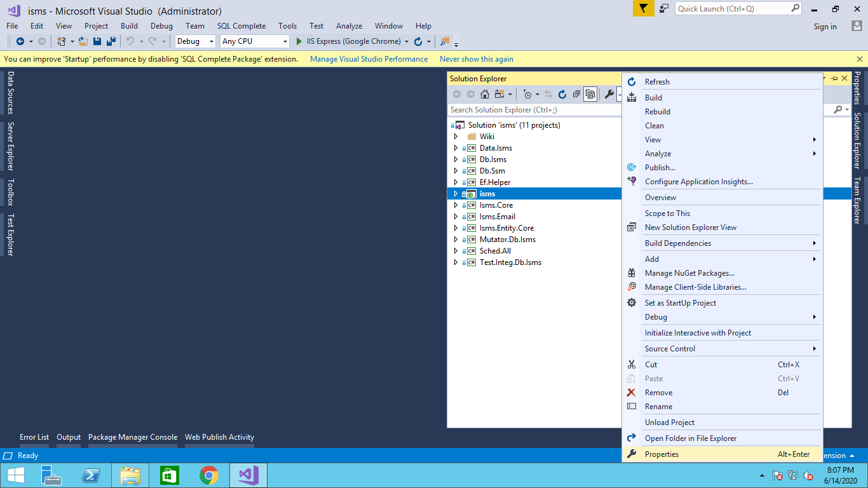Click the speaker volume tray icon
868x488 pixels.
(x=809, y=475)
